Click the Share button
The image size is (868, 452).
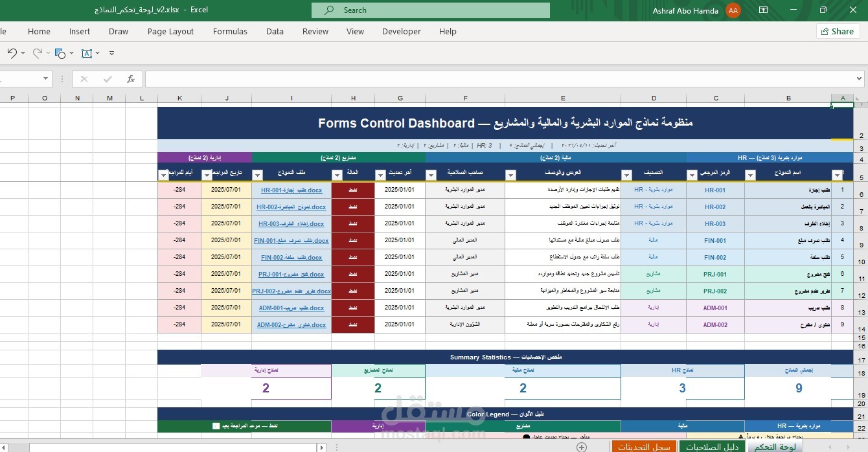838,31
